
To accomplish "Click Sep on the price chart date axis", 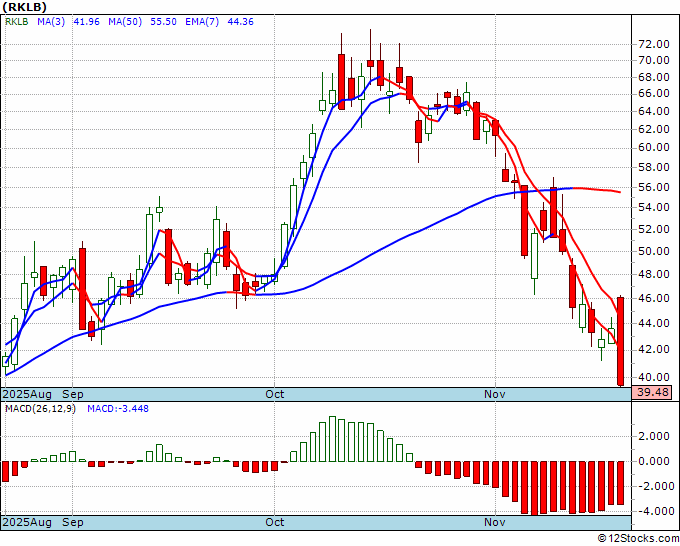I will coord(73,395).
